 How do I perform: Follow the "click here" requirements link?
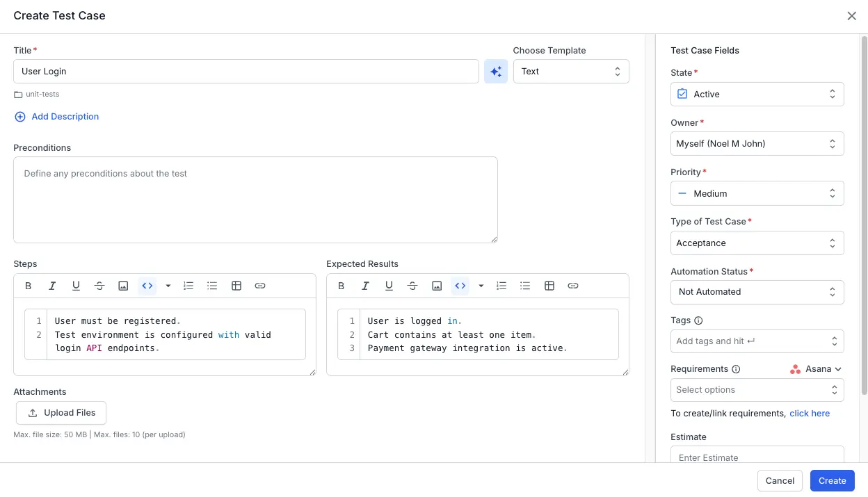click(x=810, y=414)
